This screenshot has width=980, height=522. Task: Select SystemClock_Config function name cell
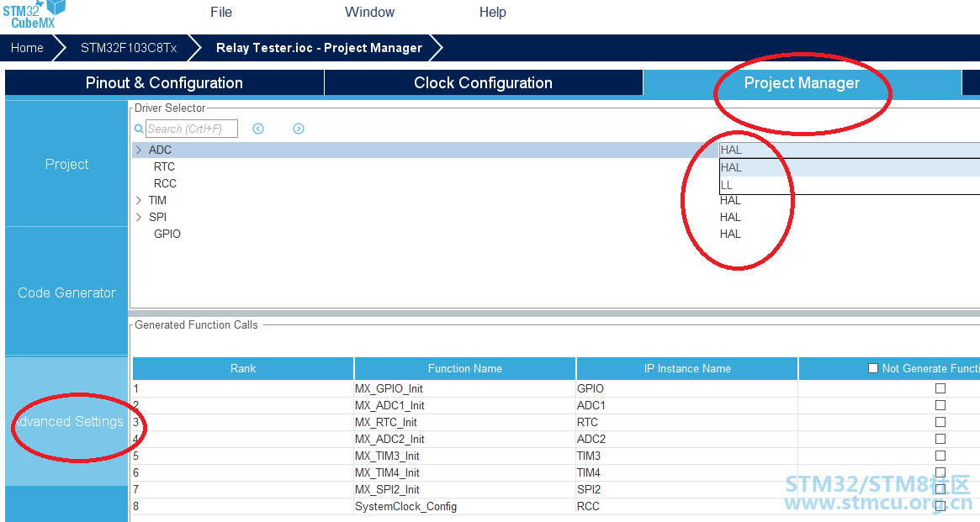coord(464,506)
